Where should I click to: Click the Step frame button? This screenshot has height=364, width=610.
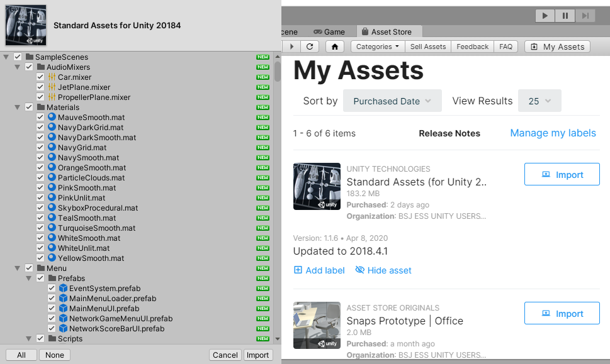(x=585, y=16)
